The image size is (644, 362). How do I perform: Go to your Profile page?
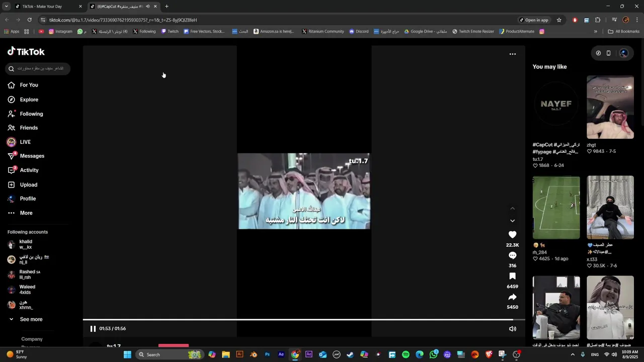pyautogui.click(x=22, y=199)
